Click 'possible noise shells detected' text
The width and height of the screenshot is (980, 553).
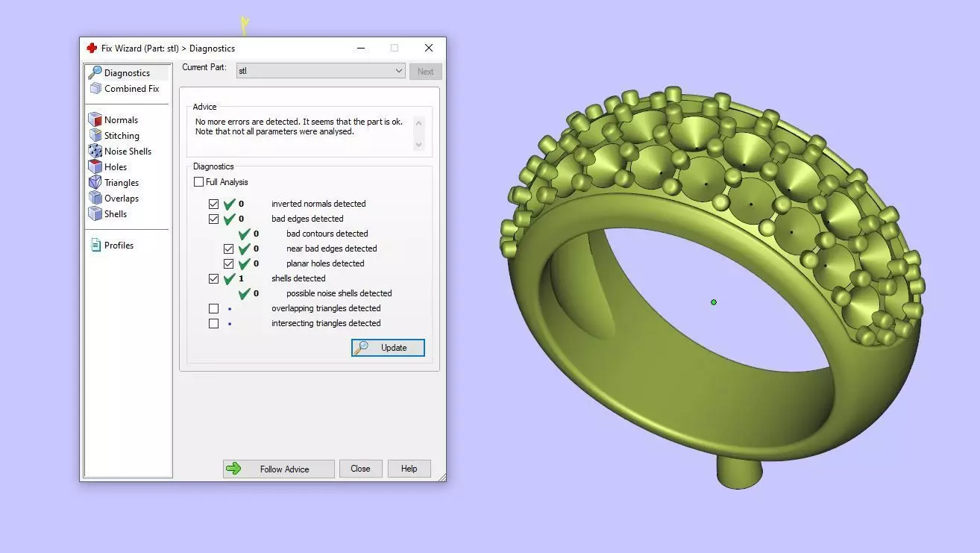point(339,293)
